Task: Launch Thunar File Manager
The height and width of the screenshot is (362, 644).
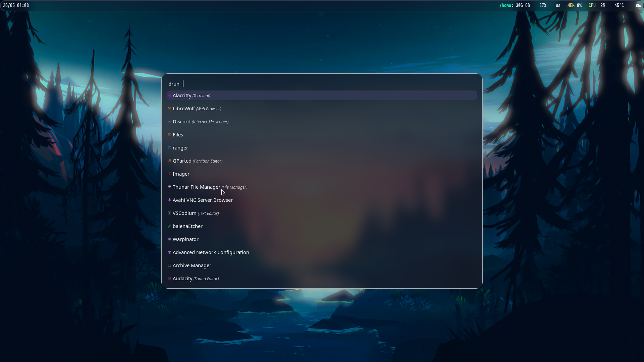Action: click(x=196, y=187)
